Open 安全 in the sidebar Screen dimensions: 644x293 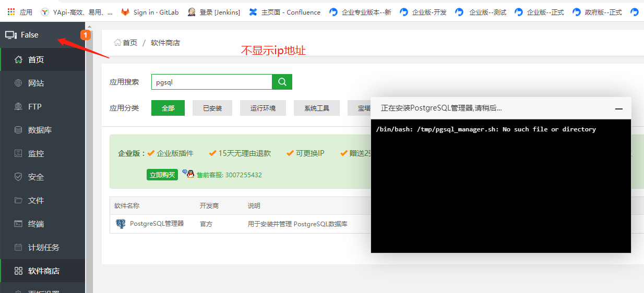[43, 177]
